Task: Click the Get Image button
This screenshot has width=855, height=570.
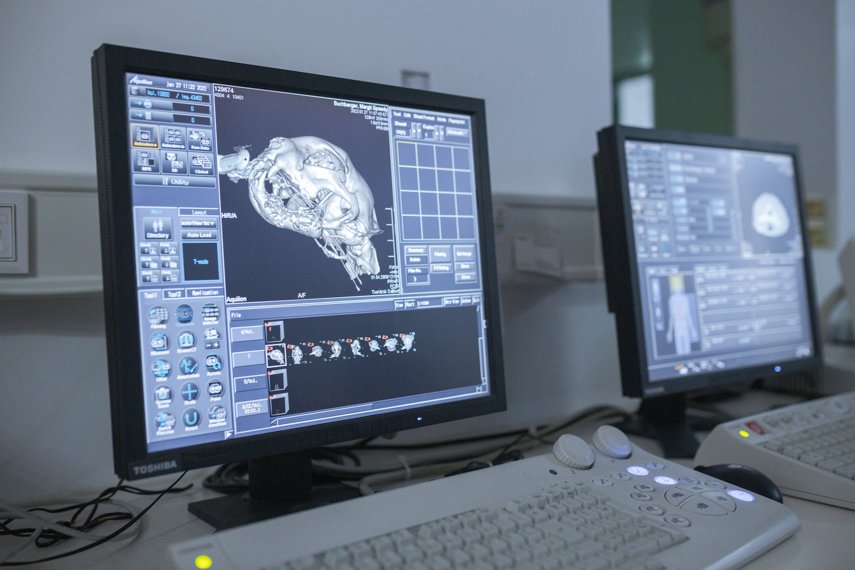Action: [465, 254]
